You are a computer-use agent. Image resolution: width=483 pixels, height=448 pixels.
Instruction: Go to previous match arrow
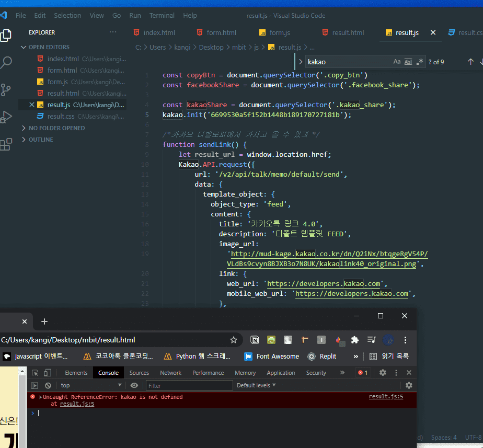(470, 62)
